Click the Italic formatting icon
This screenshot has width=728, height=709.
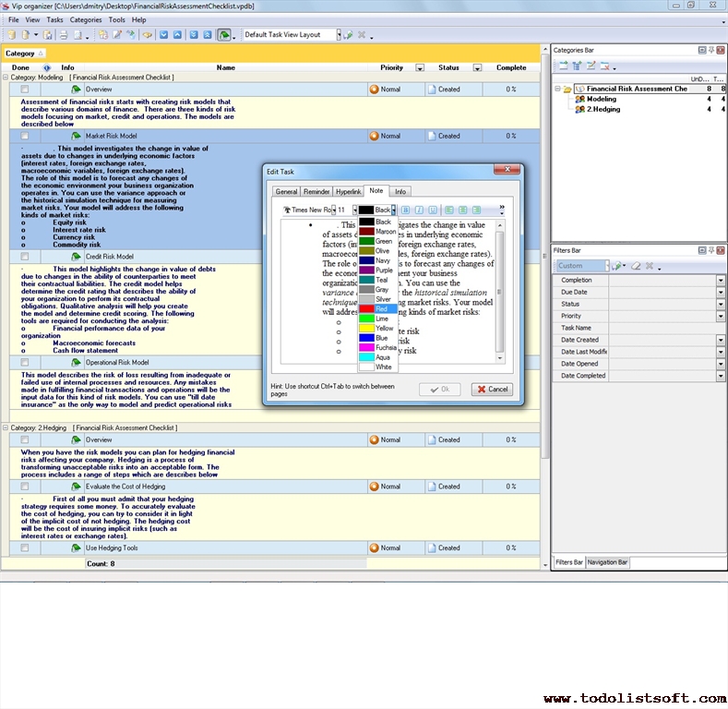419,210
